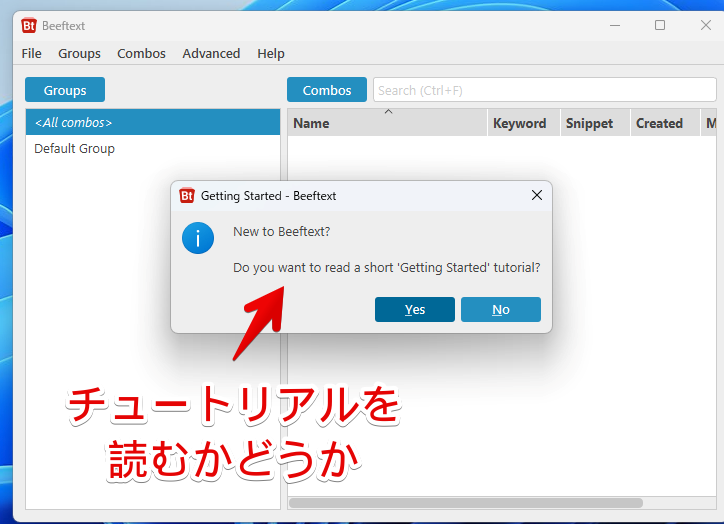Click the sort arrow above Name column
The height and width of the screenshot is (524, 724).
(x=389, y=112)
